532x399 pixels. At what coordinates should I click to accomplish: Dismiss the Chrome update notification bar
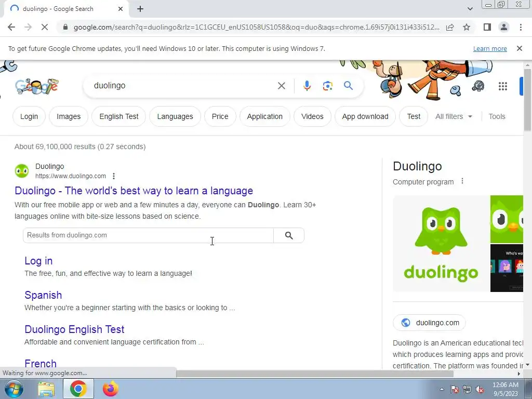pos(520,48)
